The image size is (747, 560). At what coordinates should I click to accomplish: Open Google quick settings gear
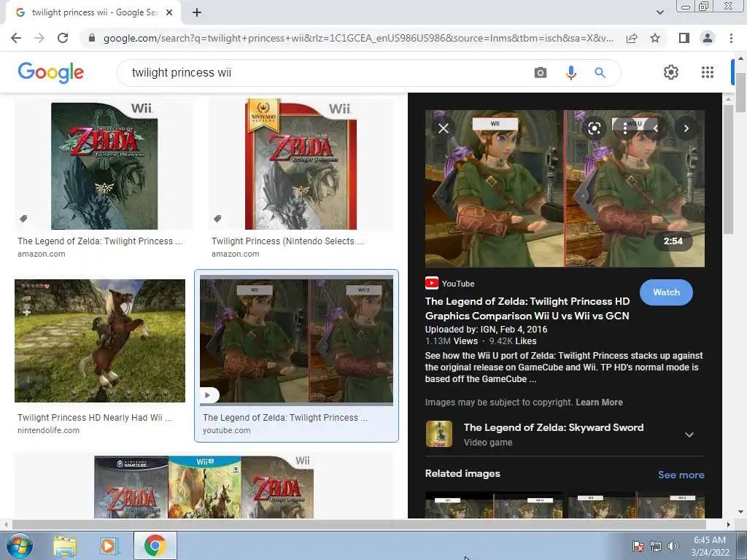pyautogui.click(x=671, y=72)
